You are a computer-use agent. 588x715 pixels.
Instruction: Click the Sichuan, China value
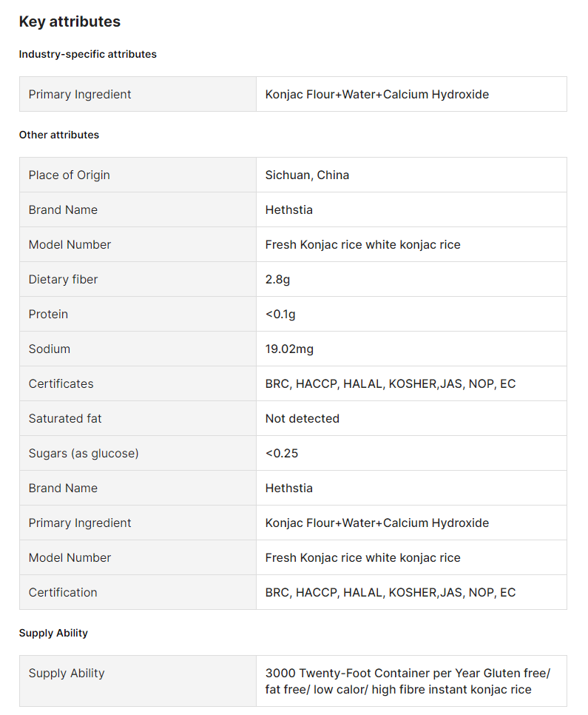point(307,175)
